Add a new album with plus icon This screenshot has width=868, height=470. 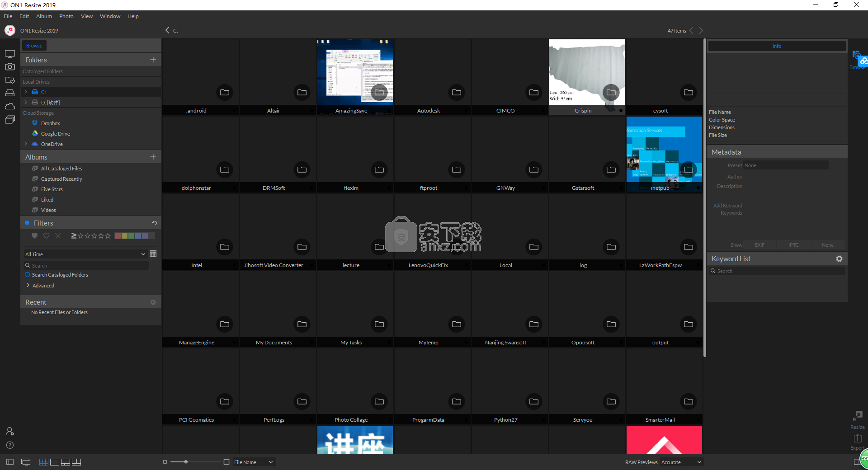tap(153, 157)
